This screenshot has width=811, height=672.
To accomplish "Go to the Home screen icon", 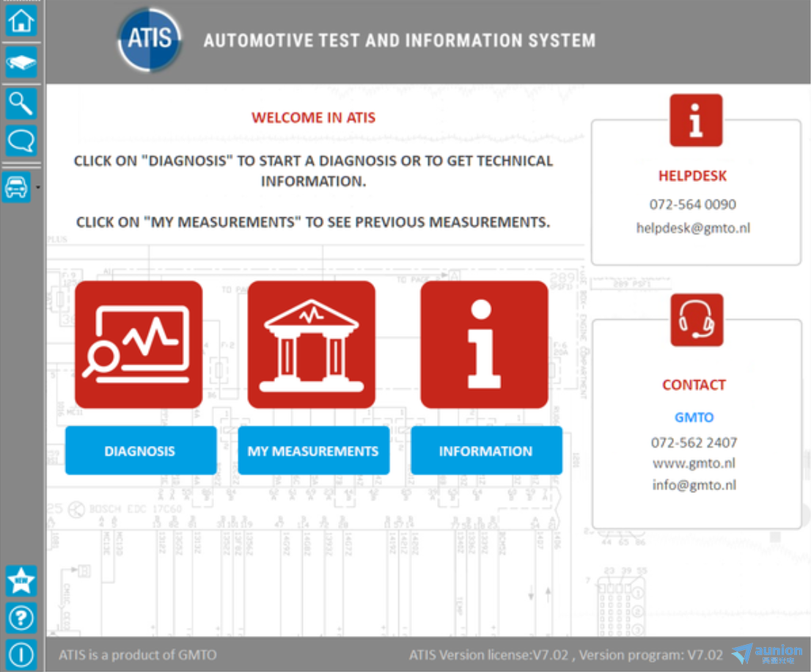I will coord(21,21).
